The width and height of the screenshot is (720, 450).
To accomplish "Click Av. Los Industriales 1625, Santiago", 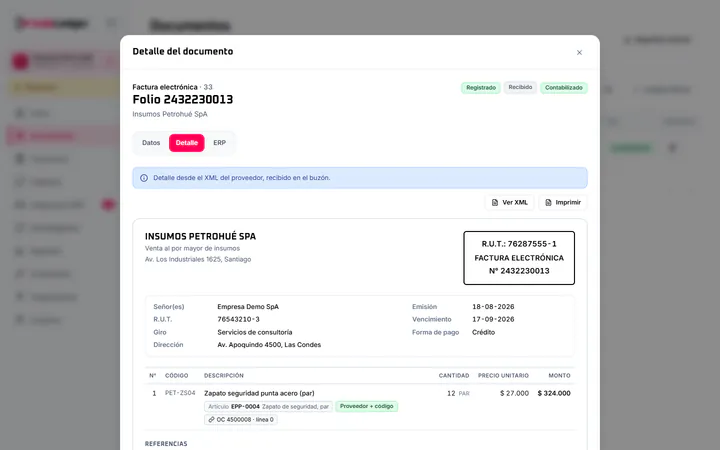I will pos(198,259).
